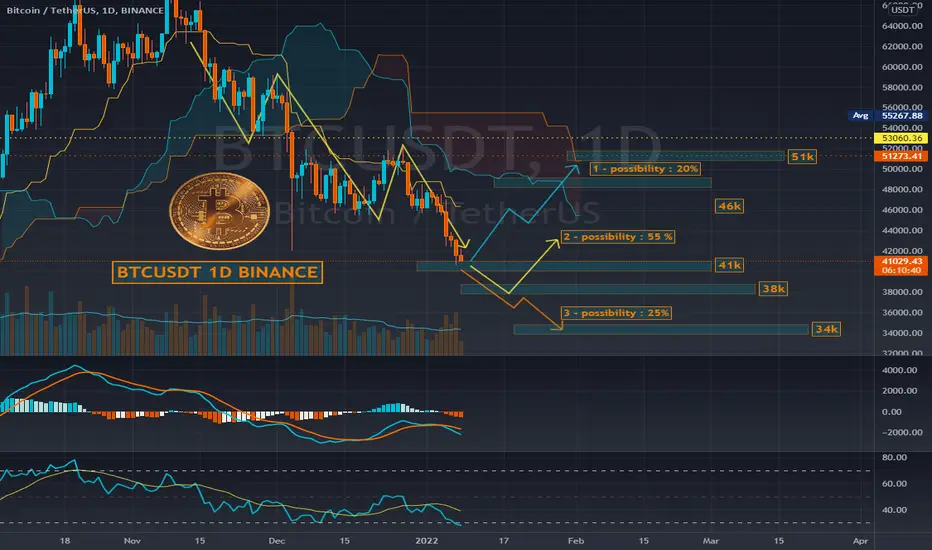Click the 18 date on the time axis

pyautogui.click(x=65, y=540)
